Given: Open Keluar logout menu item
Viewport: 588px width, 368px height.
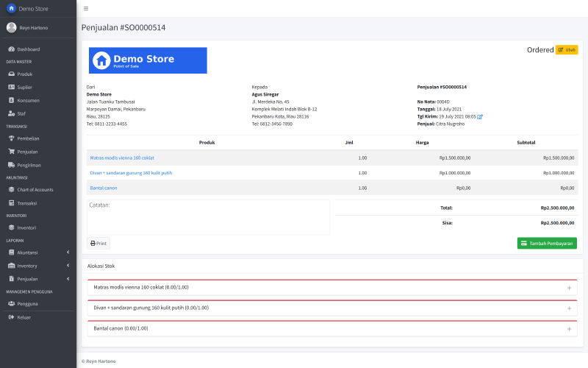Looking at the screenshot, I should click(38, 317).
